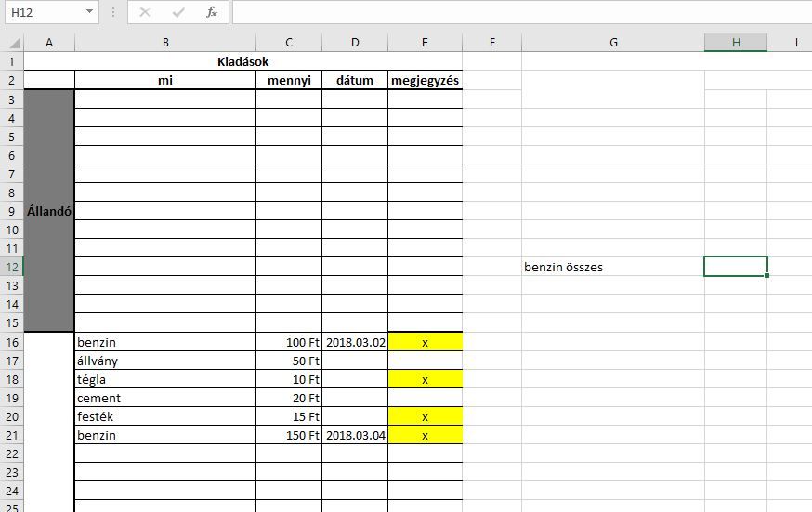Viewport: 812px width, 512px height.
Task: Click yellow 'x' cell in festék row
Action: pos(425,416)
